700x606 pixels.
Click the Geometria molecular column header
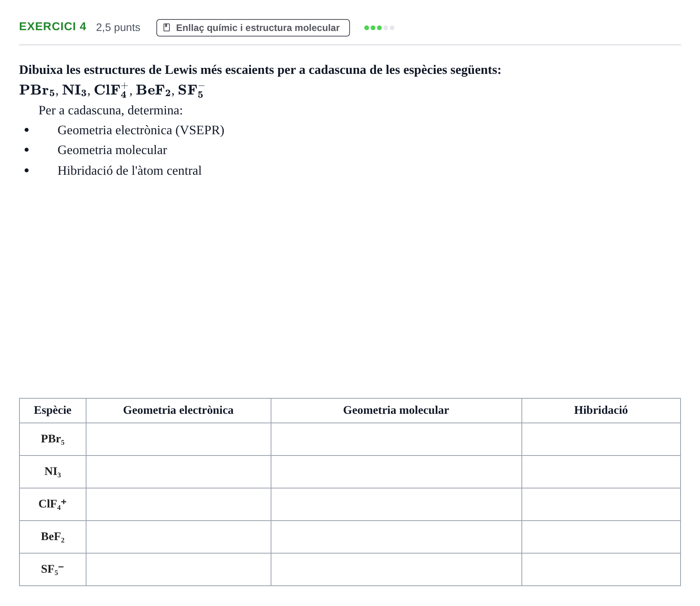click(x=396, y=411)
